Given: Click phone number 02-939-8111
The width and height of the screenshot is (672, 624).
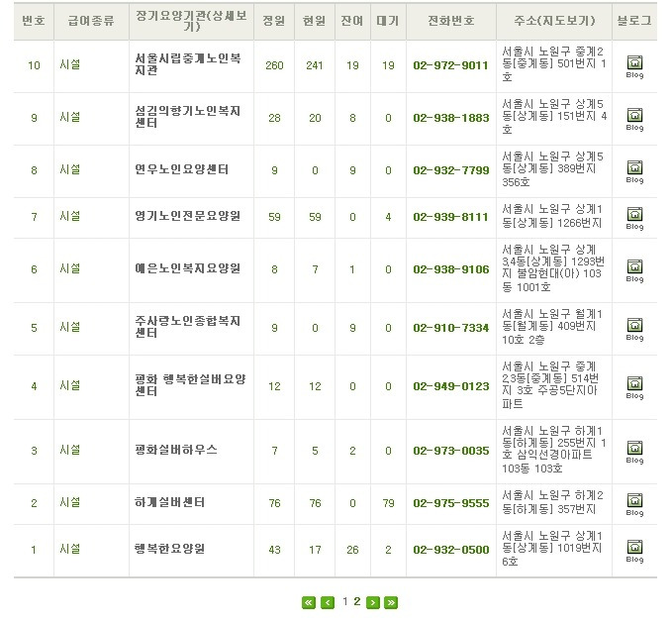Looking at the screenshot, I should (451, 217).
